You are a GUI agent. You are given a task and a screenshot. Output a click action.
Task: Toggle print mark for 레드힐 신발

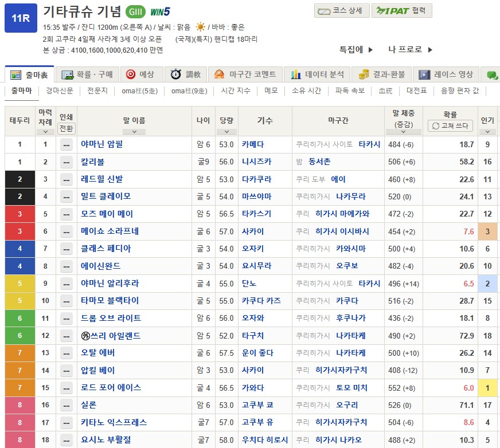click(67, 180)
